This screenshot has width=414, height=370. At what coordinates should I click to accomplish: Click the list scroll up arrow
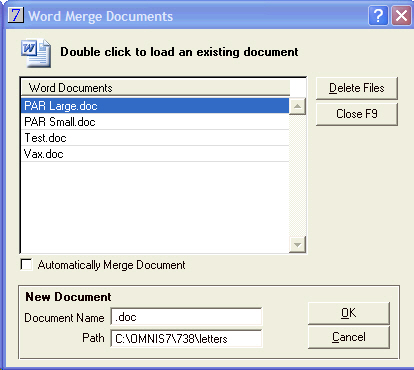pos(297,106)
